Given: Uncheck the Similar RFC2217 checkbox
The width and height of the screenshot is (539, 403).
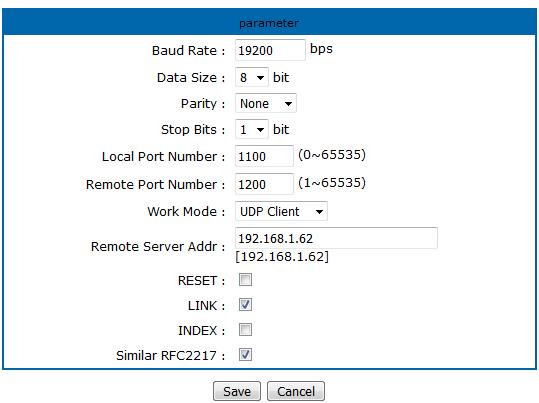Looking at the screenshot, I should [245, 355].
